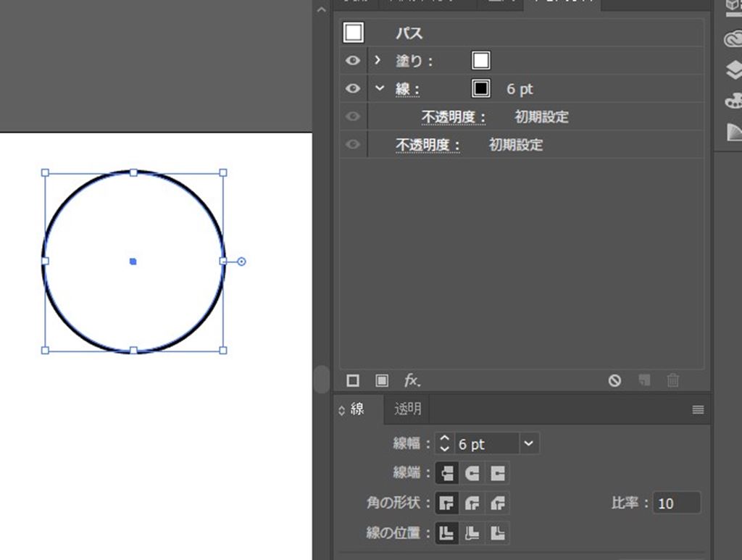The image size is (742, 560).
Task: Hide the 塗り fill attribute via its eye icon
Action: pyautogui.click(x=353, y=61)
